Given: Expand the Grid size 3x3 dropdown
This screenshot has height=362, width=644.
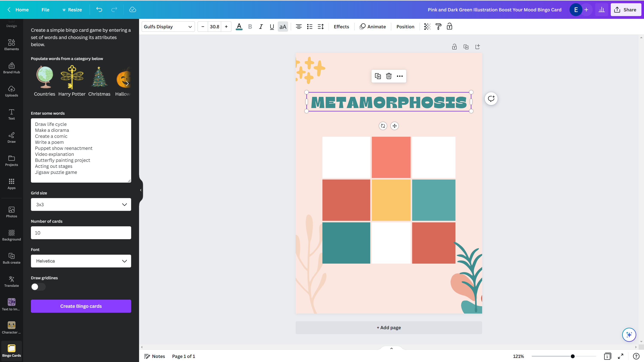Looking at the screenshot, I should click(x=81, y=204).
